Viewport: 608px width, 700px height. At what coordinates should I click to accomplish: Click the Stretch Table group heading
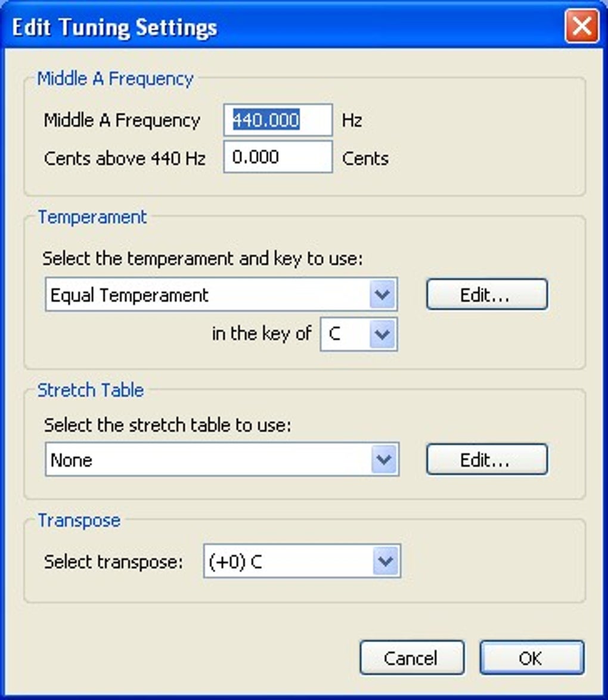tap(91, 391)
